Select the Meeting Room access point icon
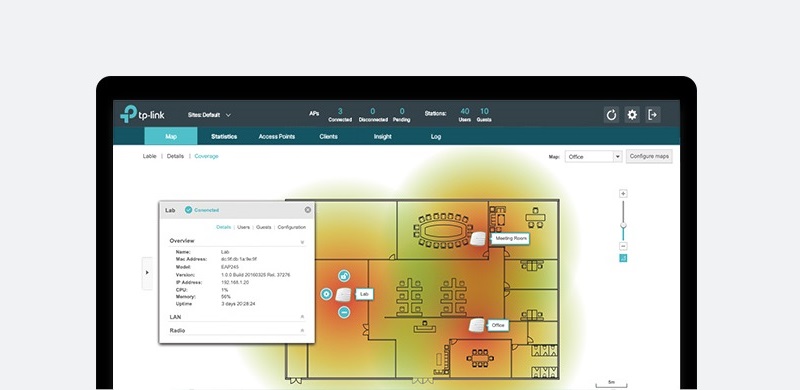The height and width of the screenshot is (390, 800). click(478, 238)
